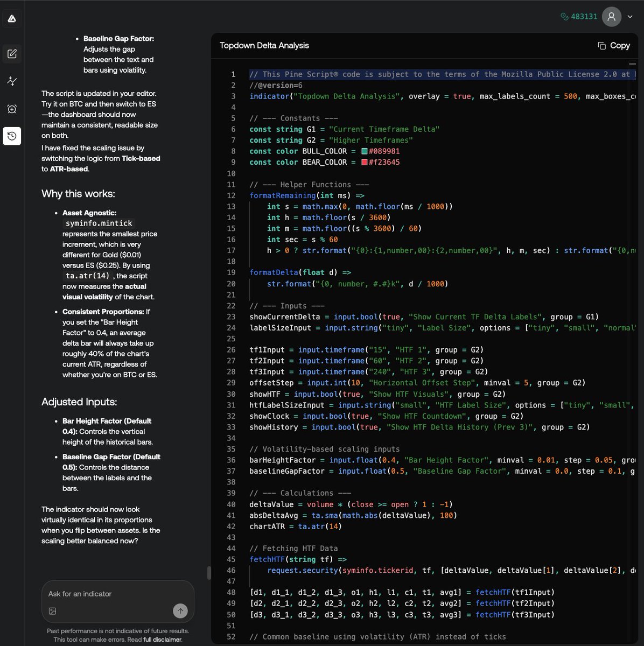The width and height of the screenshot is (644, 646).
Task: Click the 'ta.atr(14)' inline code in chat
Action: [88, 276]
